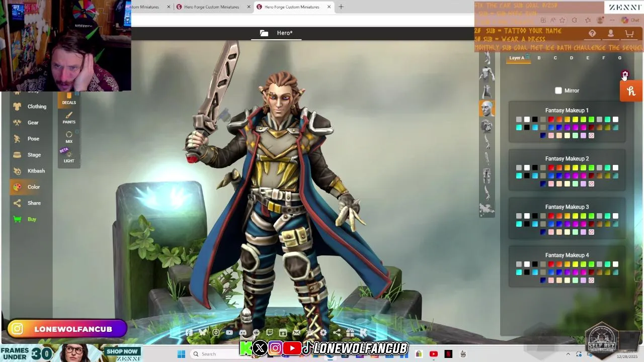Open the shopping cart icon in header
644x362 pixels.
click(x=629, y=34)
